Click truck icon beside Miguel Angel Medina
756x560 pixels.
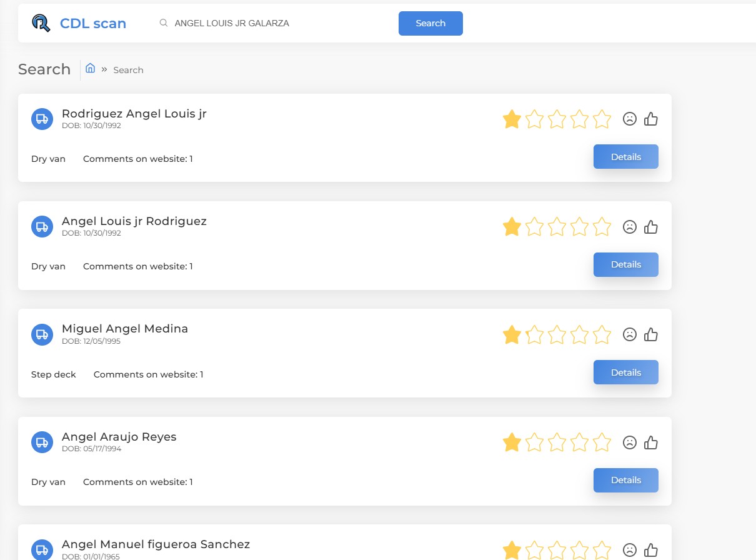click(42, 334)
